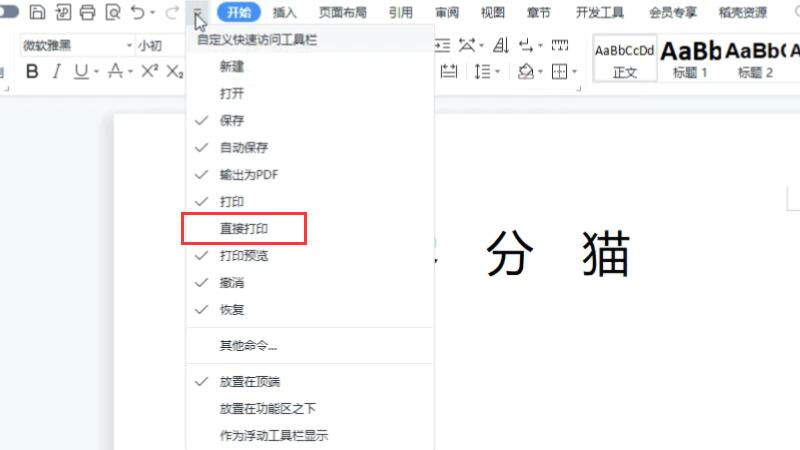Click the Sort icon
The height and width of the screenshot is (450, 800).
click(x=501, y=45)
